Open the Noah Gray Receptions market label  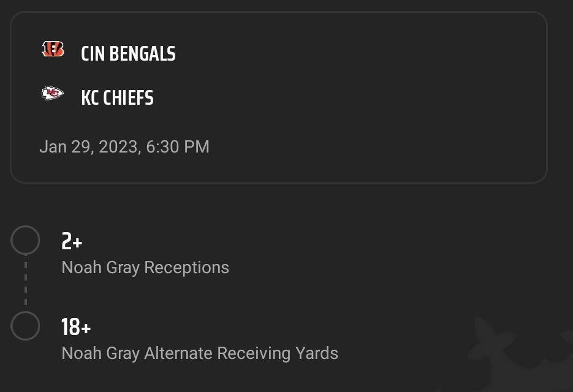(145, 268)
